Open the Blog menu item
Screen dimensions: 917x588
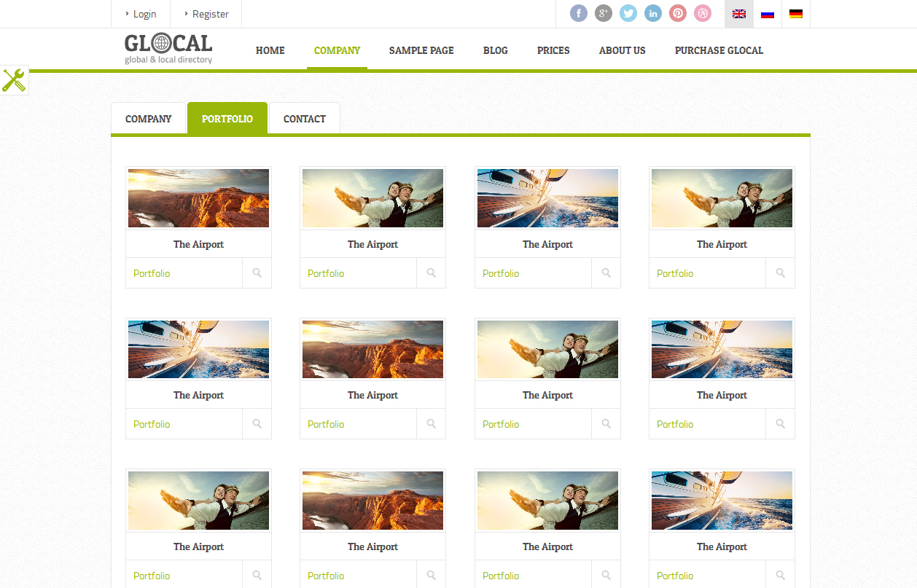pos(495,50)
